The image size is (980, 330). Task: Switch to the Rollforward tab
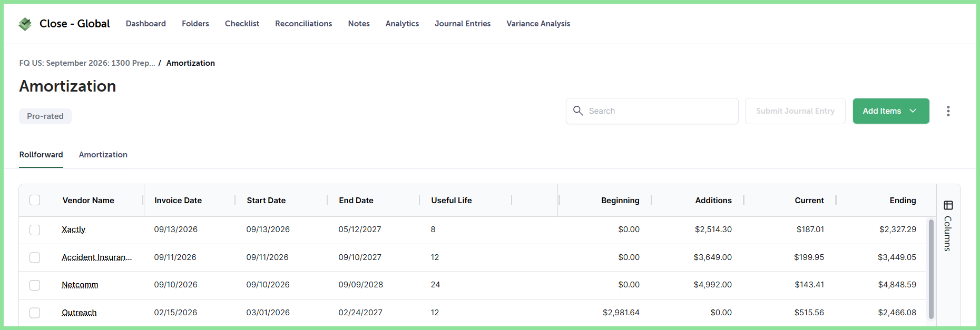click(x=41, y=155)
